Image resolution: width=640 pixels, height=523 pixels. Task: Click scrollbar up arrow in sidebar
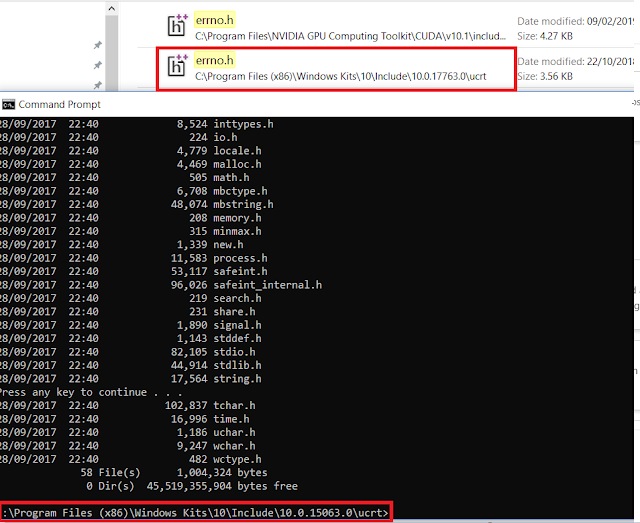pos(111,8)
